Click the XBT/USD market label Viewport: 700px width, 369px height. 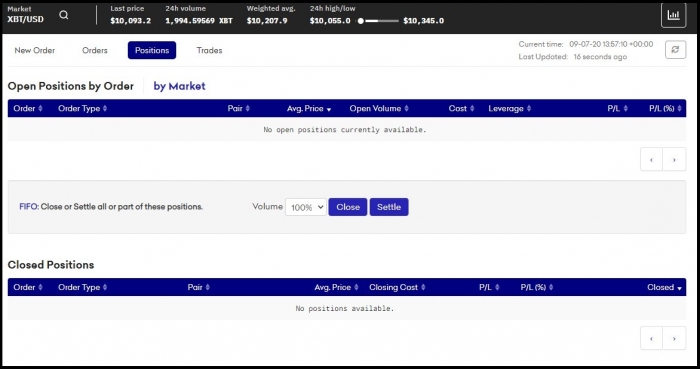25,19
